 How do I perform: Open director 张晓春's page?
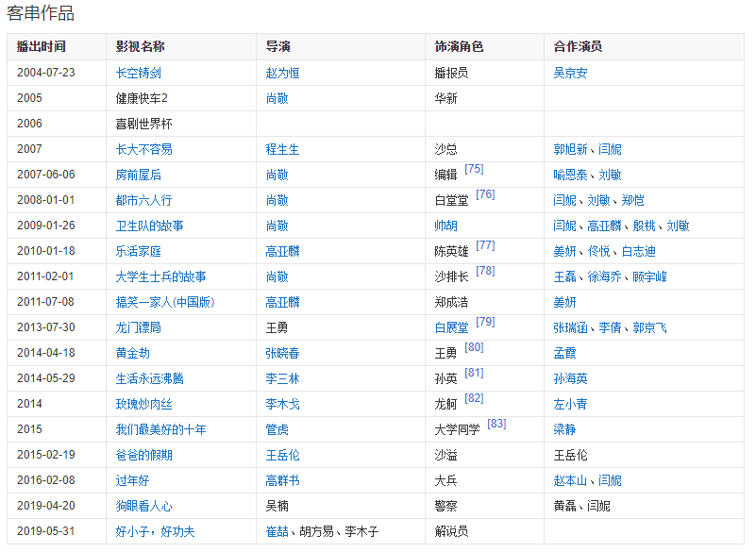pyautogui.click(x=282, y=353)
